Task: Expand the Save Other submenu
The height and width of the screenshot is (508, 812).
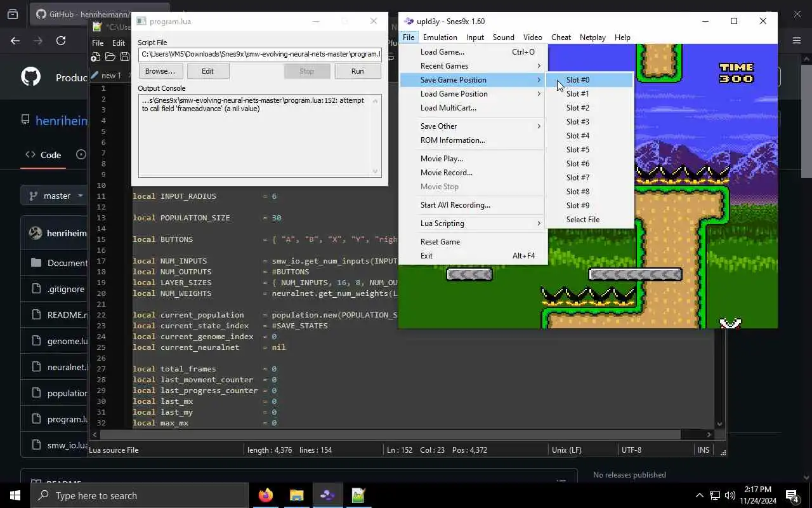Action: coord(473,126)
